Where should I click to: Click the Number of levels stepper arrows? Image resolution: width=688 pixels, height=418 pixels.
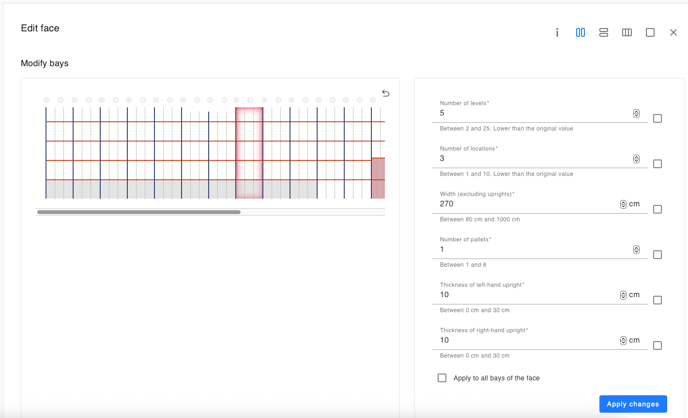[x=636, y=114]
